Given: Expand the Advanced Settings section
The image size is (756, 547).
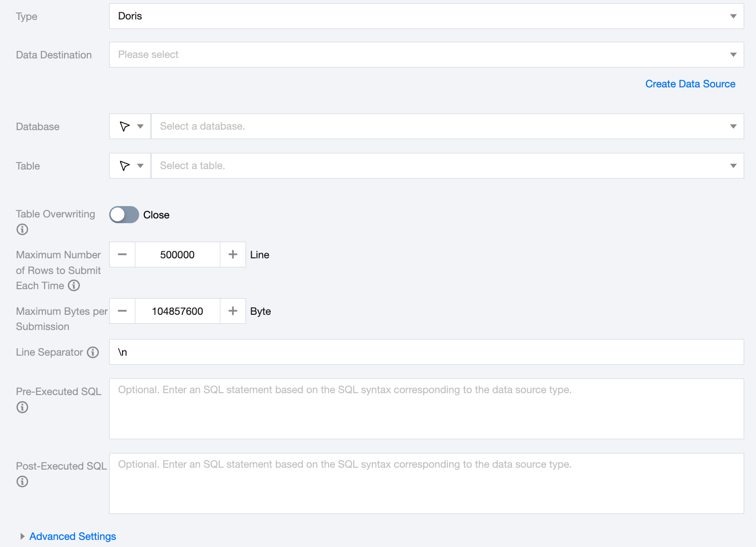Looking at the screenshot, I should [72, 536].
